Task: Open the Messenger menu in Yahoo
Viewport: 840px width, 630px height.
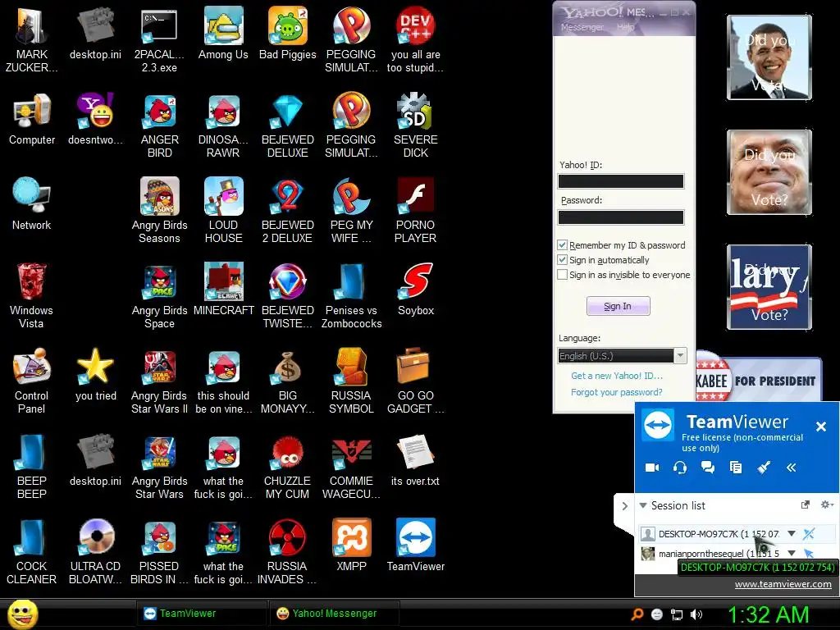Action: pyautogui.click(x=582, y=27)
